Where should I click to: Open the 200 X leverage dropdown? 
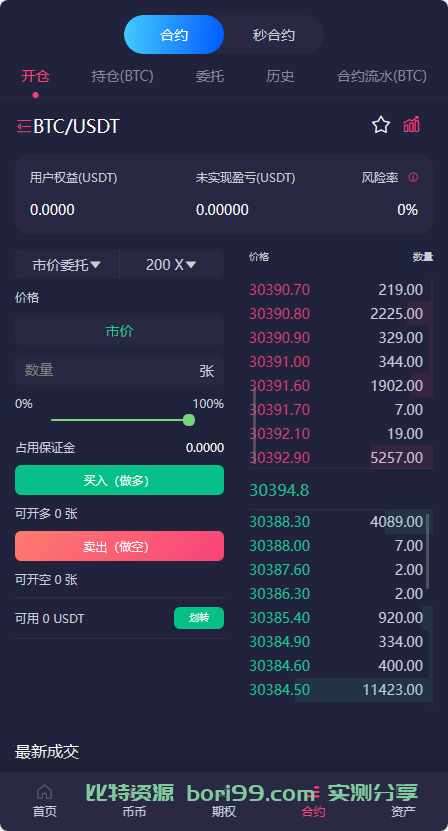(x=171, y=264)
